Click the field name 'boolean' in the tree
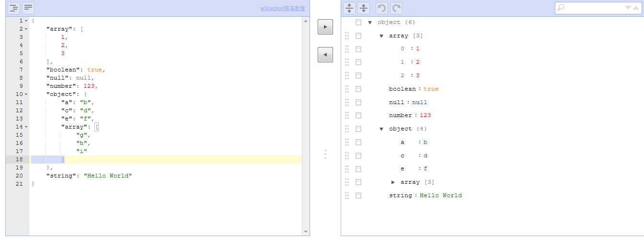The image size is (644, 238). tap(402, 89)
